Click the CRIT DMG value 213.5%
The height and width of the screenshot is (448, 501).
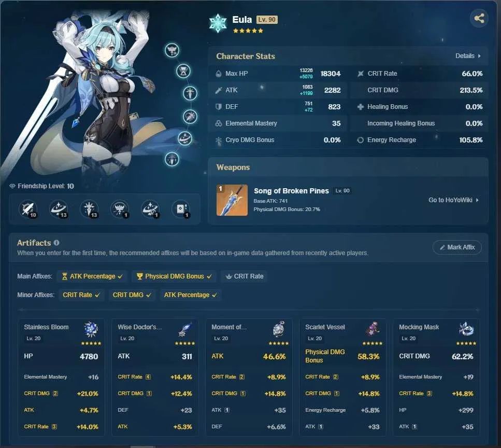point(471,90)
